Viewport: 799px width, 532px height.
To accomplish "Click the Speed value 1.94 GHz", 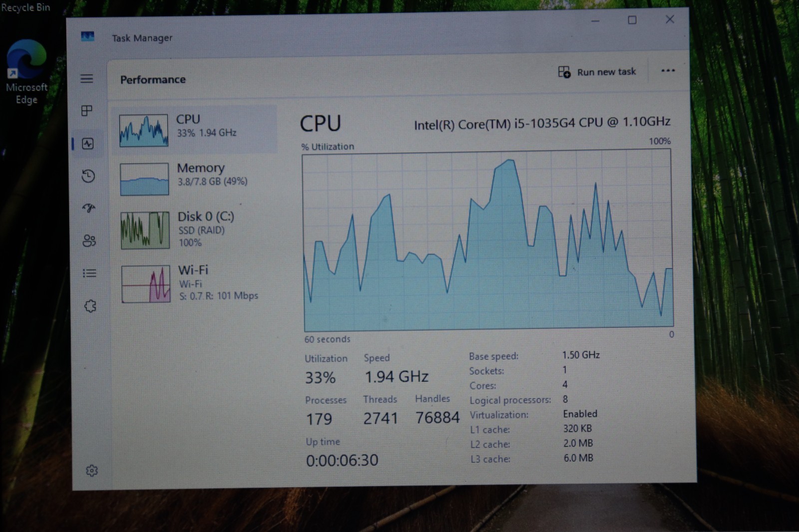I will pos(397,376).
